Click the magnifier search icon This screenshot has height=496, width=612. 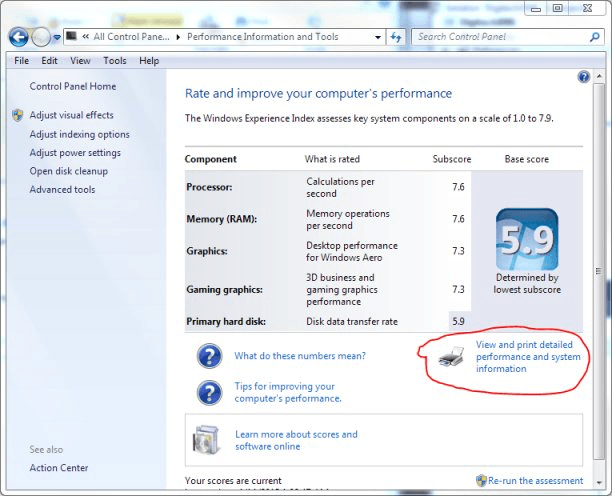[594, 37]
